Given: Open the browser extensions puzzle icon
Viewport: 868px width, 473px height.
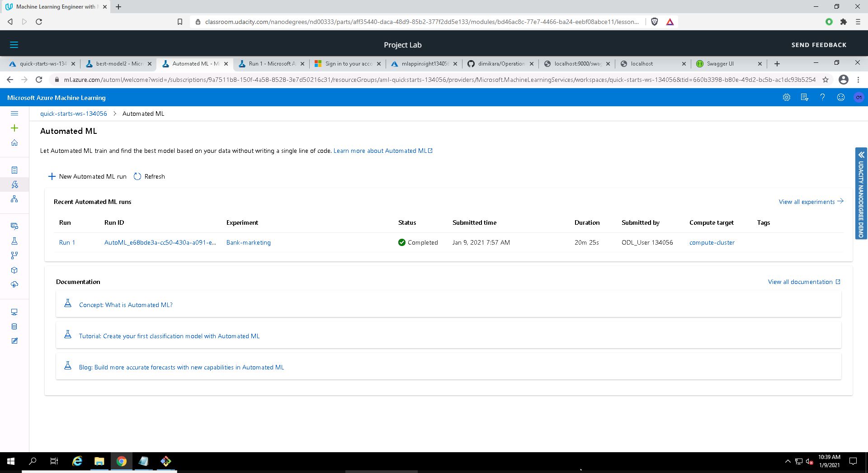Looking at the screenshot, I should click(844, 22).
